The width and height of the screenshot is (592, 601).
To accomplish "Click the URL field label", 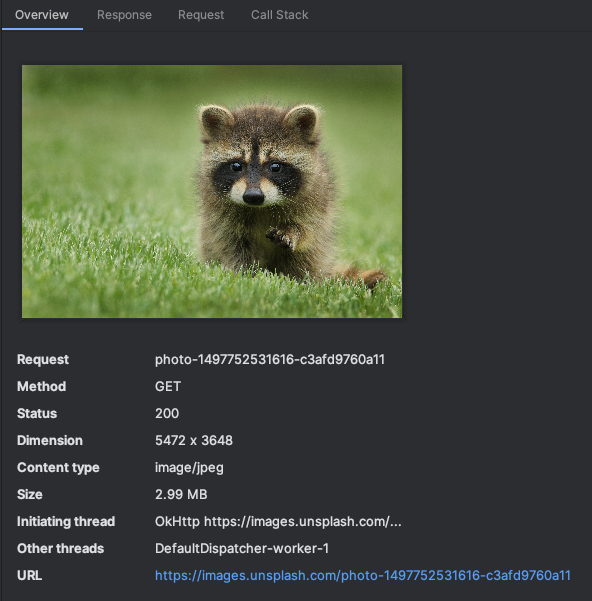I will [x=29, y=575].
